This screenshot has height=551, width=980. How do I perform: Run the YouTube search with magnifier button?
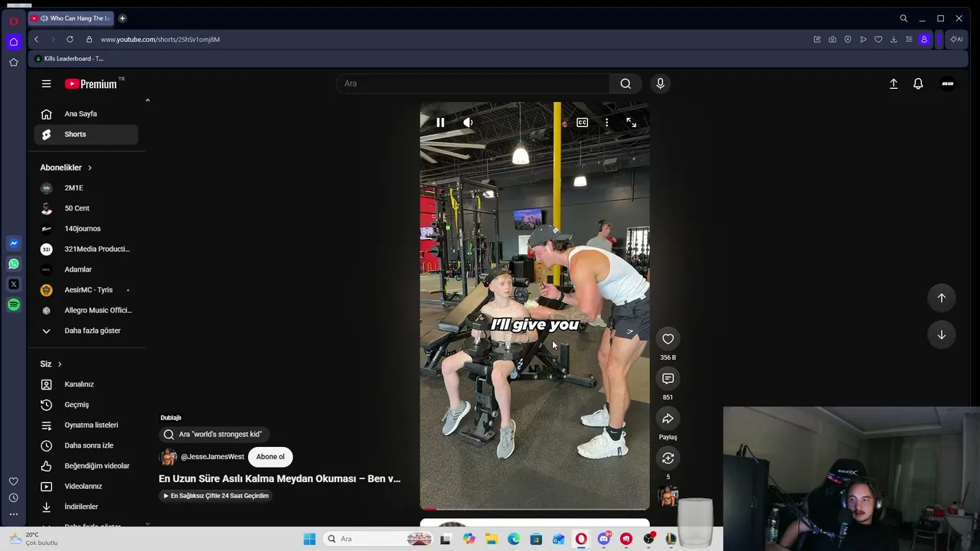[626, 83]
